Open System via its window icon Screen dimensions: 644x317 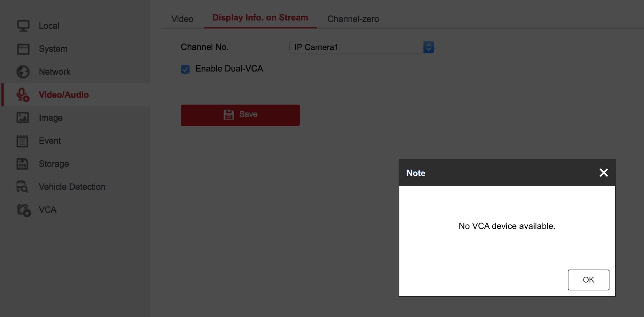pos(23,49)
